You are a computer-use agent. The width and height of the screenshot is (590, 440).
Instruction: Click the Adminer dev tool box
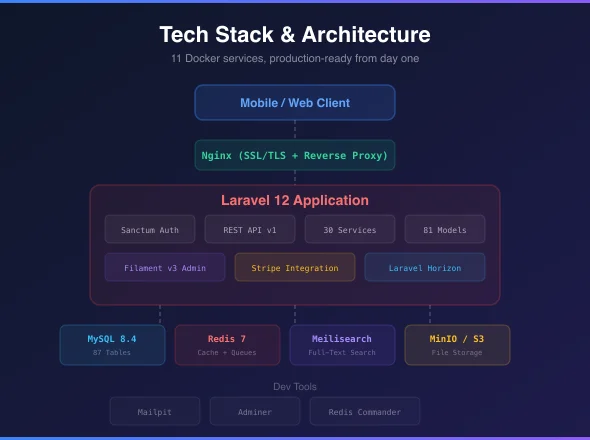click(x=255, y=411)
